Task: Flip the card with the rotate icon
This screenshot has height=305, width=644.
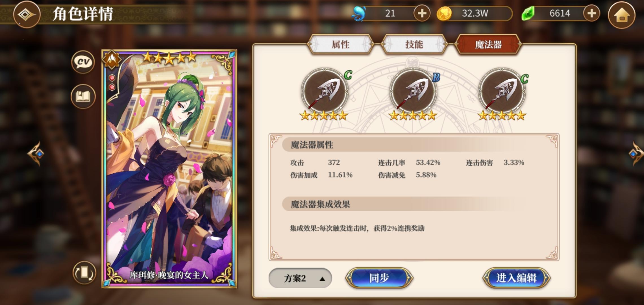Action: 84,273
